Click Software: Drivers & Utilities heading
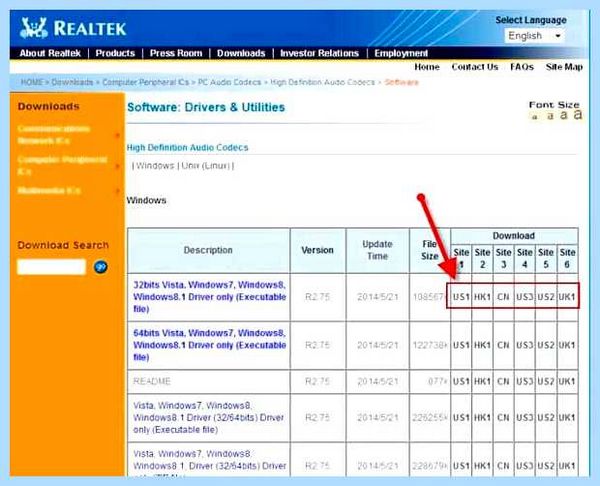This screenshot has width=600, height=486. [x=206, y=107]
